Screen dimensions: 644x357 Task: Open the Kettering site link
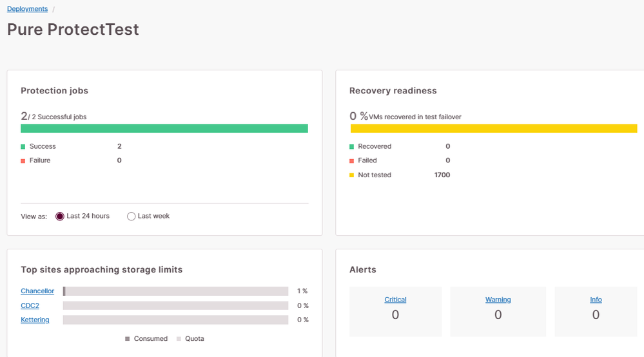[x=35, y=320]
